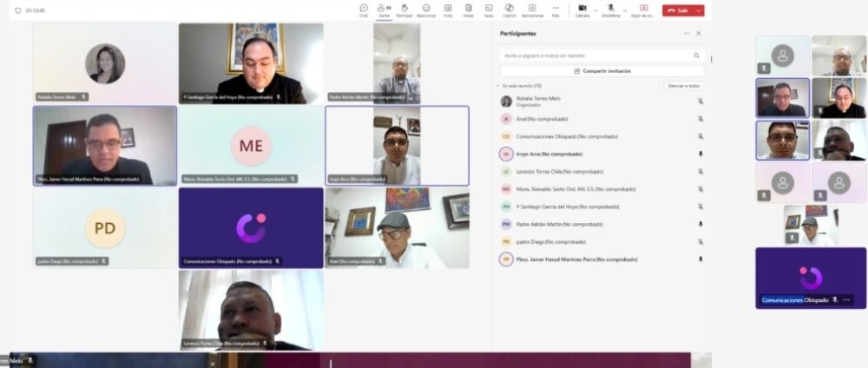Image resolution: width=868 pixels, height=368 pixels.
Task: Select Pbro. Jamer Harud Martínez Parra in list
Action: 602,259
